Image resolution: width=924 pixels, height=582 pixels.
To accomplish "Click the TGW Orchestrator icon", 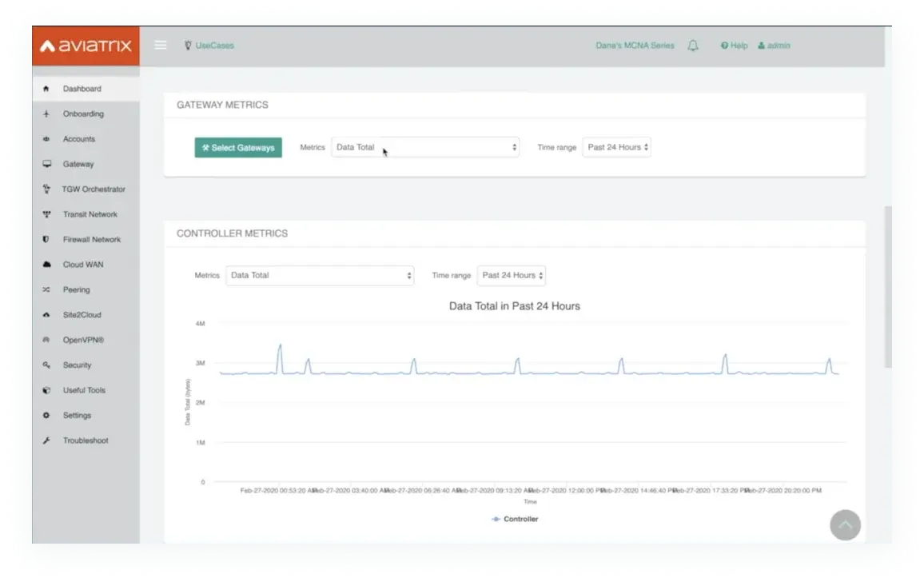I will (x=46, y=189).
